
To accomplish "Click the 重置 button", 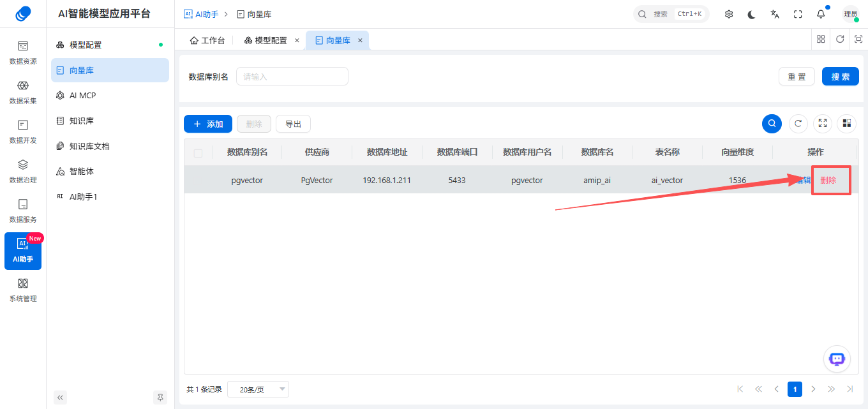I will [797, 77].
